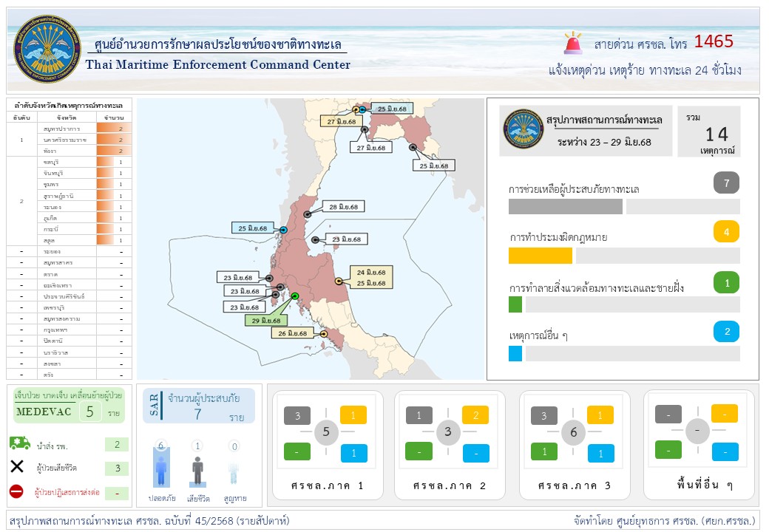Click the green ambulance icon

20,443
